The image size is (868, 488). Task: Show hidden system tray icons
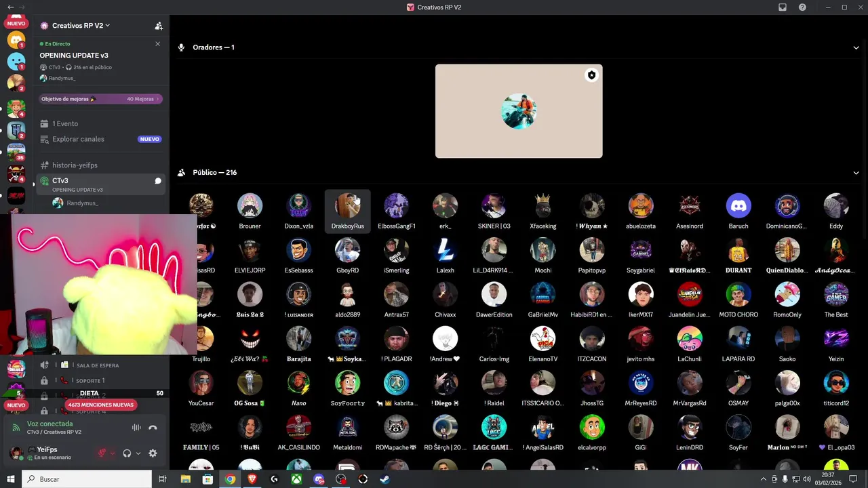pyautogui.click(x=764, y=479)
